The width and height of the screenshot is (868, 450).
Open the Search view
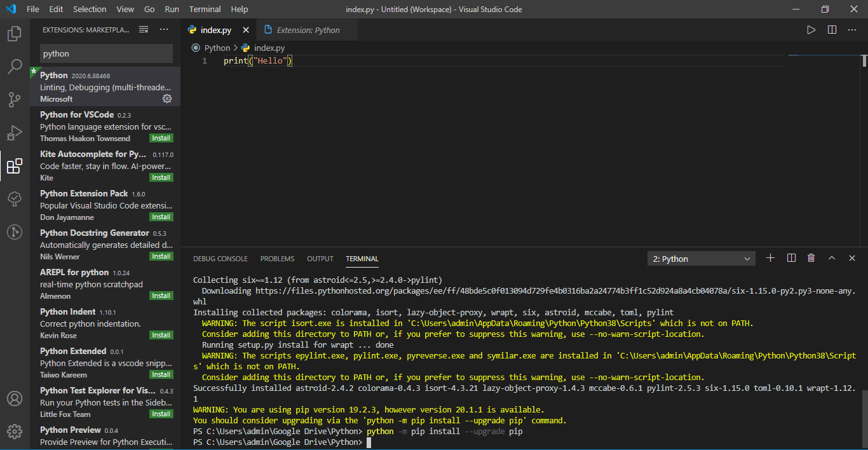[14, 66]
